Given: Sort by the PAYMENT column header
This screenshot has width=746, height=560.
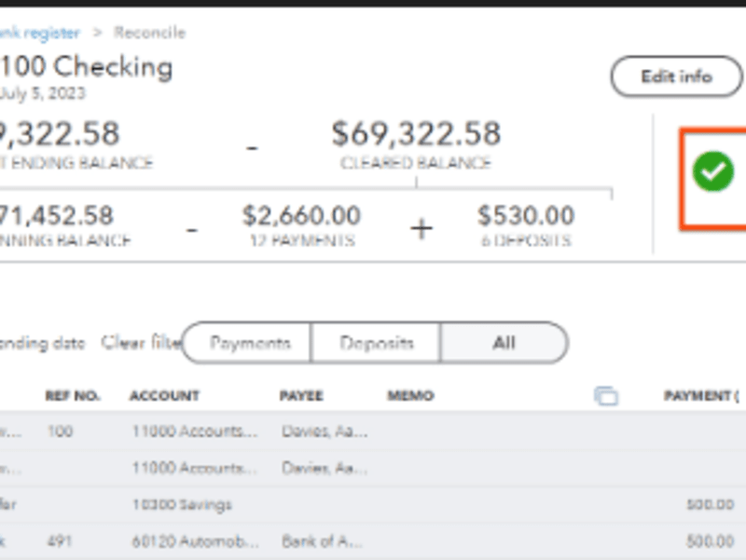Looking at the screenshot, I should click(701, 395).
